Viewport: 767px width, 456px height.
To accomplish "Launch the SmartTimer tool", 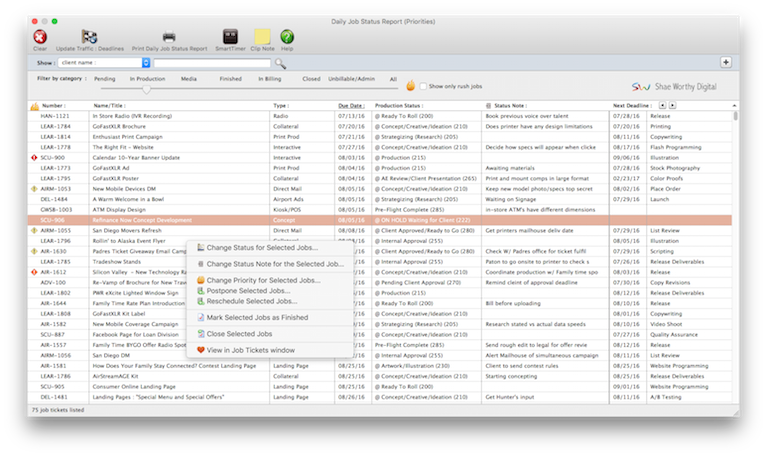I will pos(229,36).
